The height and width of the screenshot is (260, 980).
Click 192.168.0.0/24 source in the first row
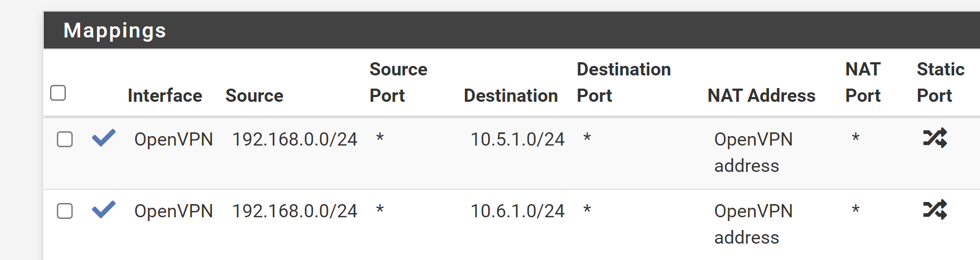tap(295, 139)
